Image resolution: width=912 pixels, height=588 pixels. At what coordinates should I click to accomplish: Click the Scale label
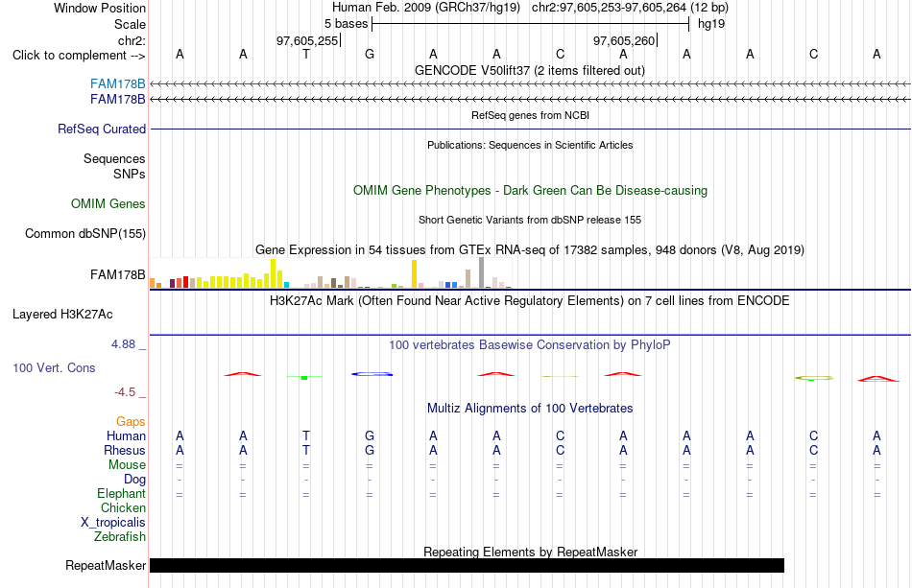[x=130, y=24]
